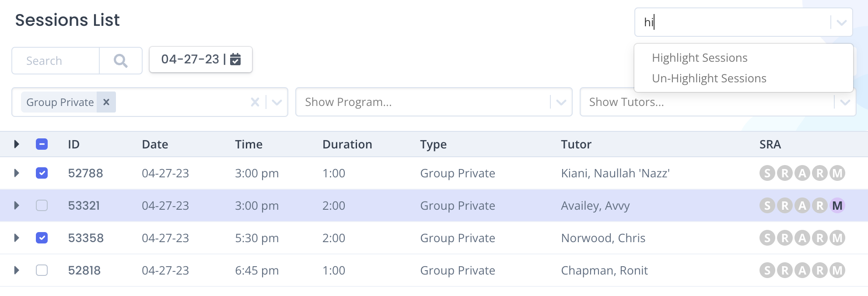Click the A badge for session 53358
The width and height of the screenshot is (868, 296).
tap(802, 238)
